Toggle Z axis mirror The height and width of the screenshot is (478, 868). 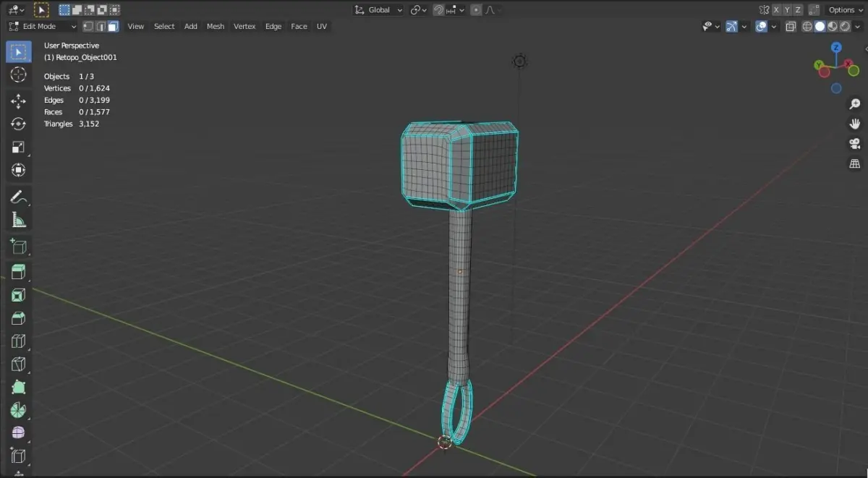(798, 10)
